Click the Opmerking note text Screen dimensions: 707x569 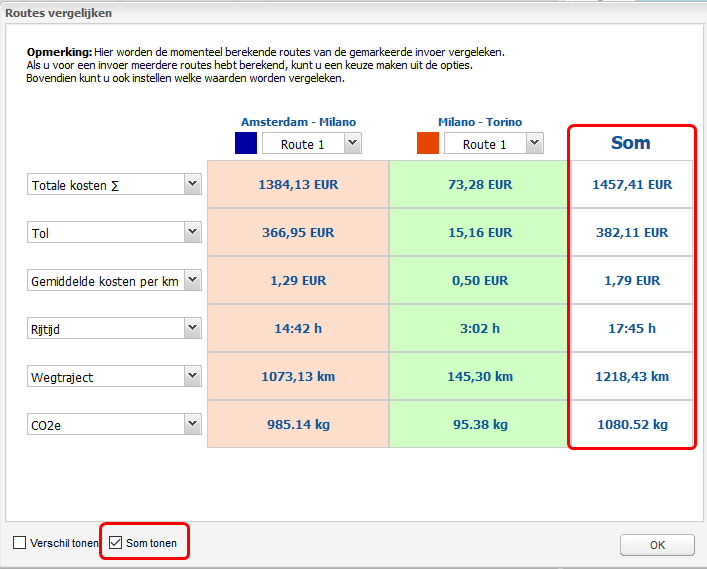click(x=266, y=65)
